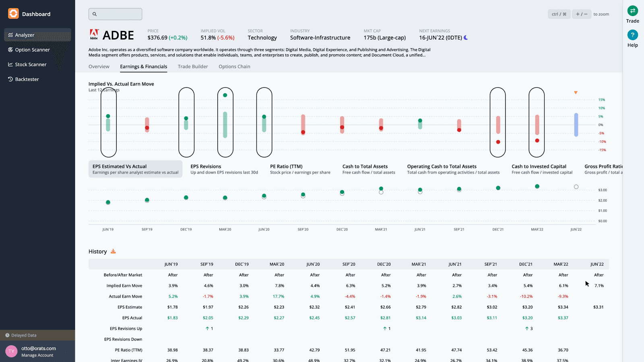Click the SEP'19 EPS Revisions Up value

click(x=209, y=329)
